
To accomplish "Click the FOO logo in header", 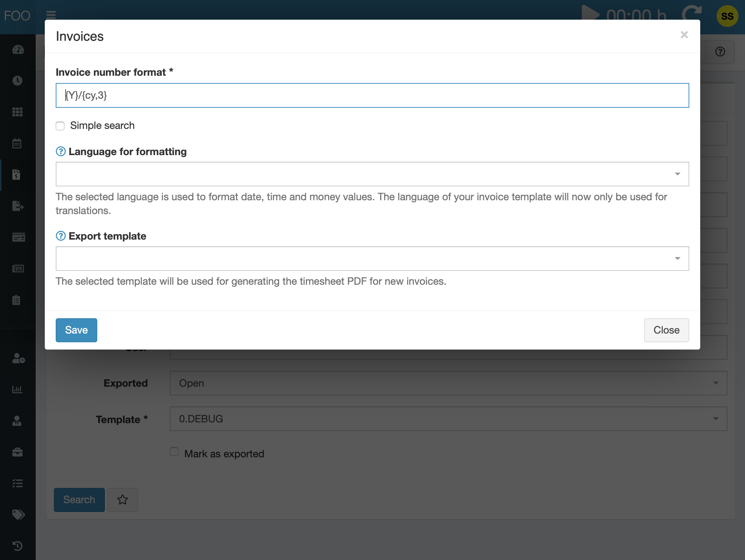I will click(17, 16).
